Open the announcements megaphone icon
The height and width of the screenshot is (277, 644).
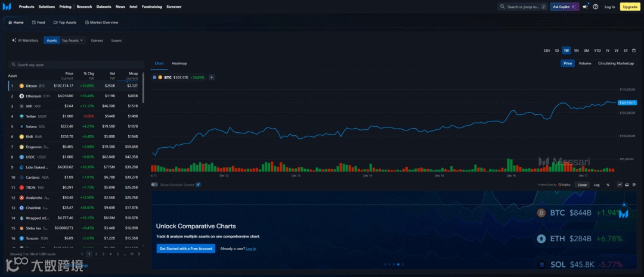pyautogui.click(x=586, y=7)
